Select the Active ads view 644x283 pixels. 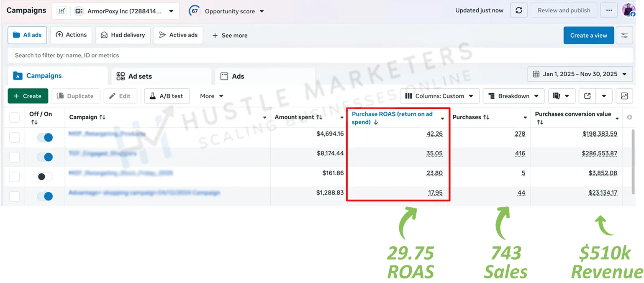pyautogui.click(x=178, y=35)
